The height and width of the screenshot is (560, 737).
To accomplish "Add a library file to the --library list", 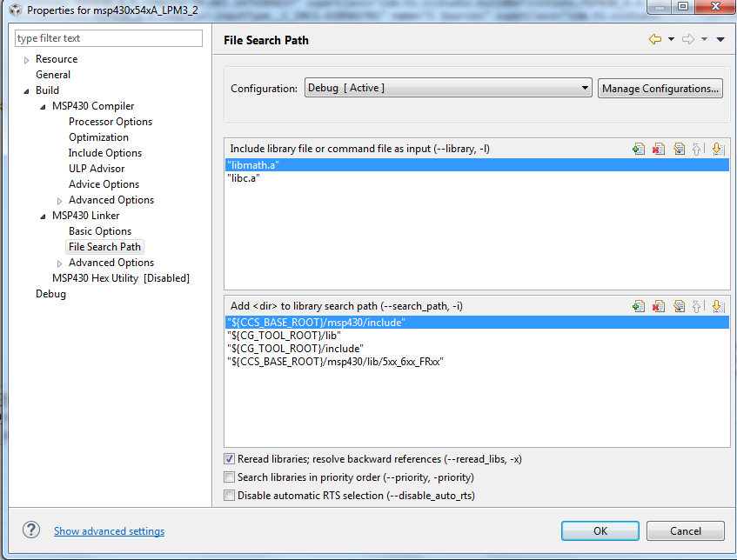I will 639,150.
